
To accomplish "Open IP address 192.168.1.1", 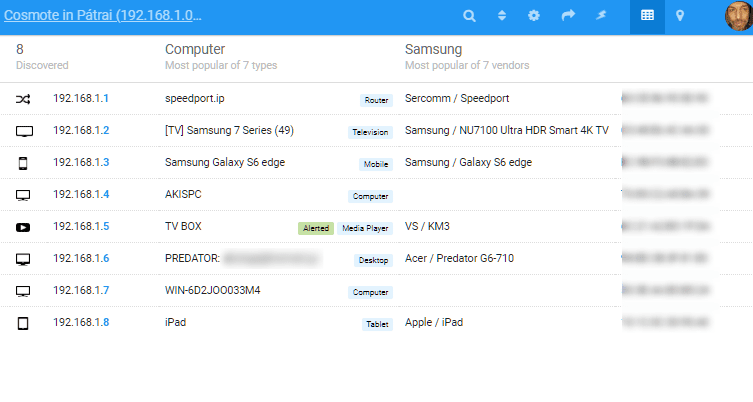I will tap(81, 98).
